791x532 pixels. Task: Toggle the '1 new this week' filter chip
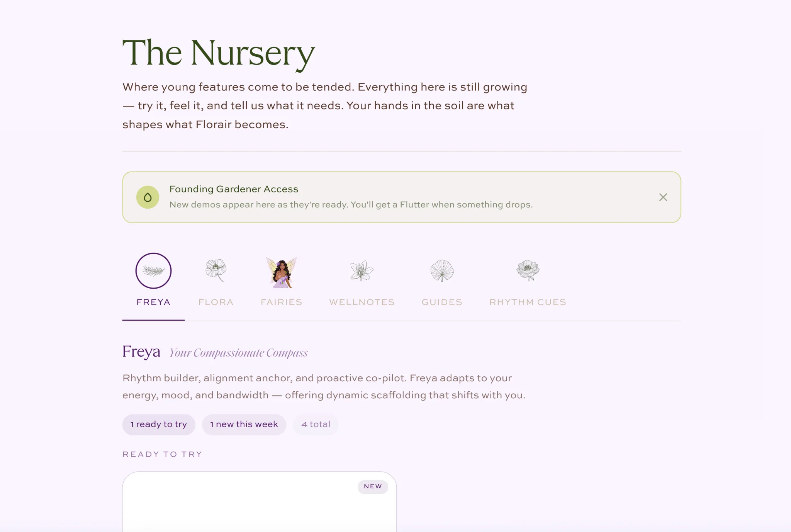(244, 424)
